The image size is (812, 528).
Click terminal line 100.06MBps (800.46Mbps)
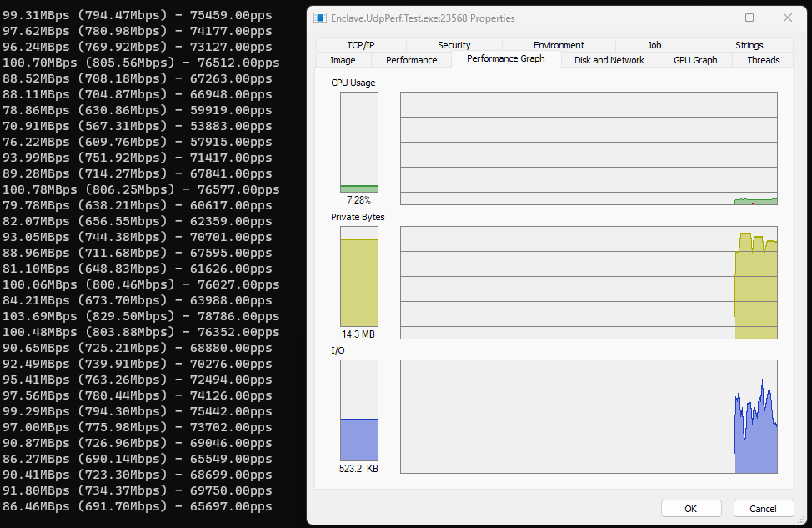(x=141, y=284)
